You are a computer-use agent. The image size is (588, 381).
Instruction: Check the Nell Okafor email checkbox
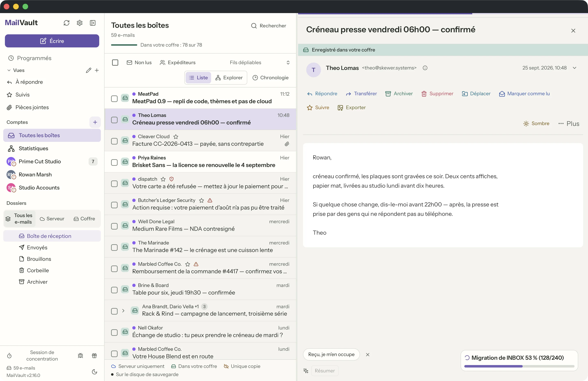coord(114,333)
